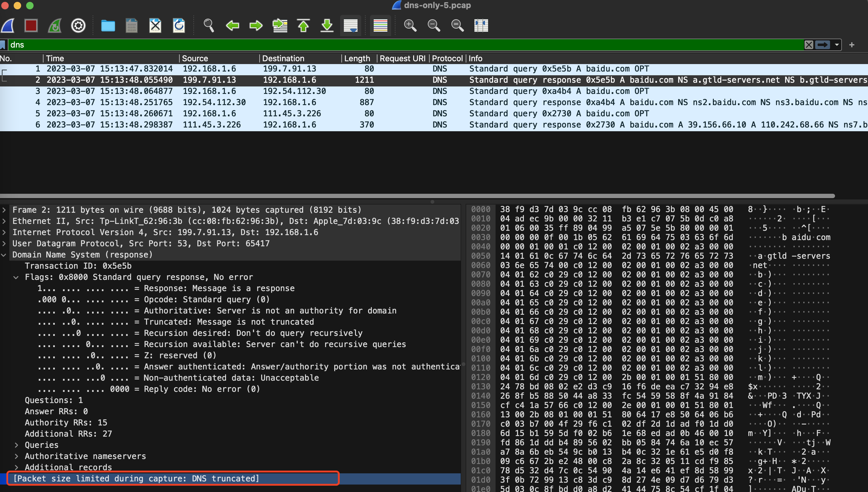Sort by the Request URI column header

pyautogui.click(x=403, y=58)
